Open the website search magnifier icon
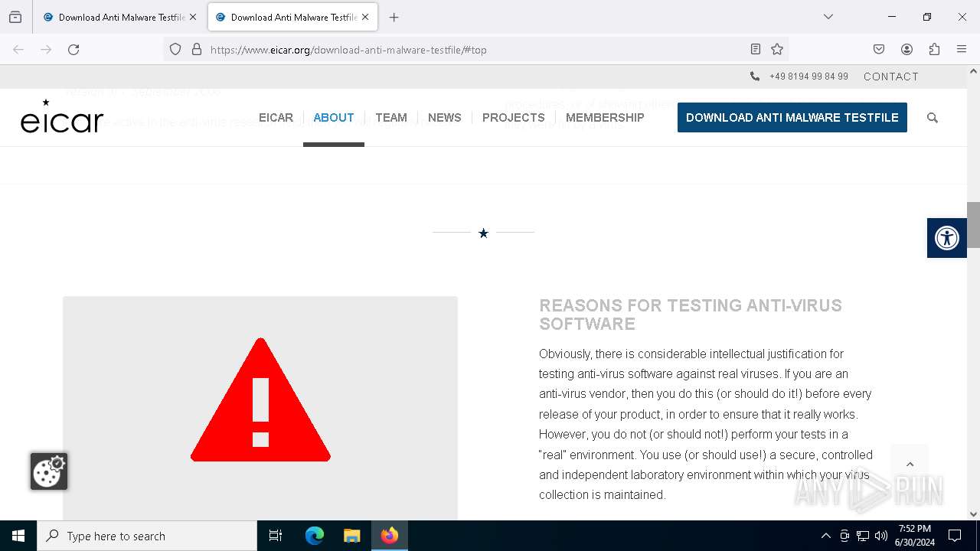This screenshot has height=551, width=980. [933, 118]
